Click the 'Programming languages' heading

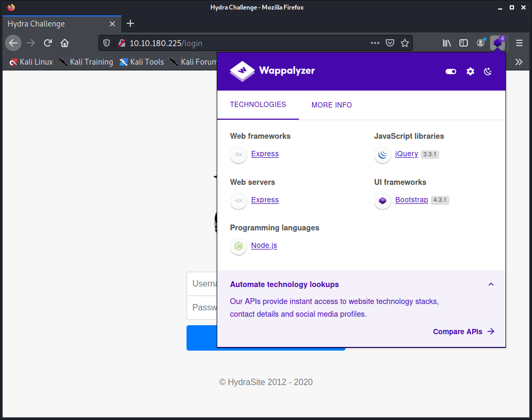274,228
